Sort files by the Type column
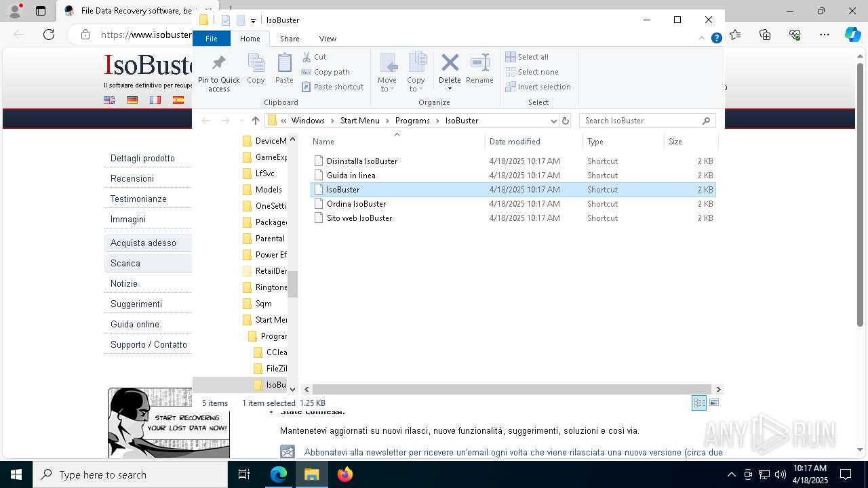This screenshot has width=868, height=488. [623, 142]
